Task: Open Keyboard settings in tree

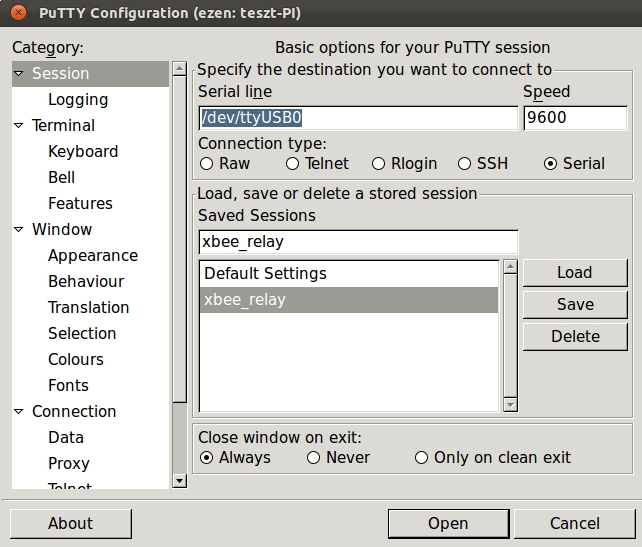Action: coord(83,151)
